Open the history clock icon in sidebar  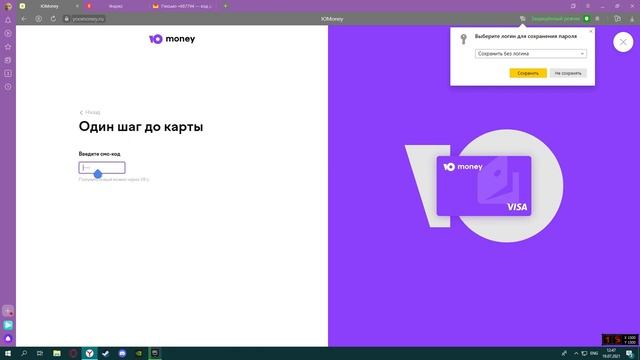[x=8, y=87]
